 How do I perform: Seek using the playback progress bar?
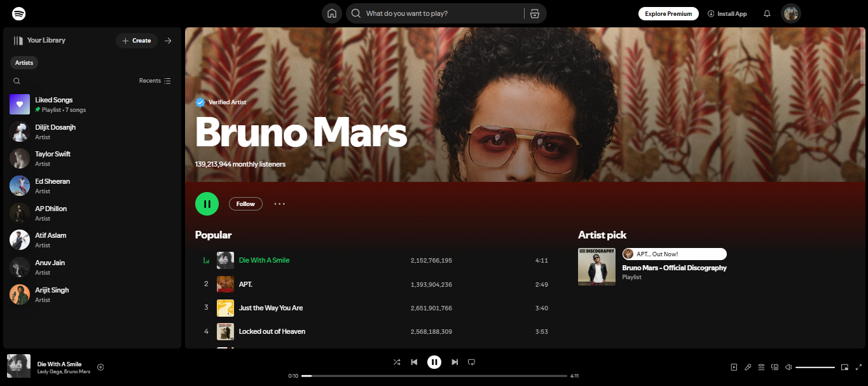coord(434,375)
